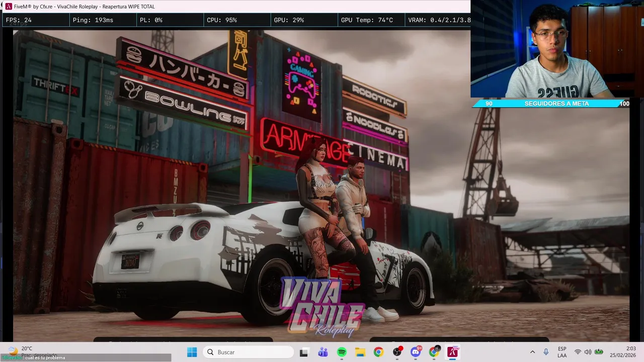644x362 pixels.
Task: Click the Viva Chile Roleplay logo
Action: [322, 307]
